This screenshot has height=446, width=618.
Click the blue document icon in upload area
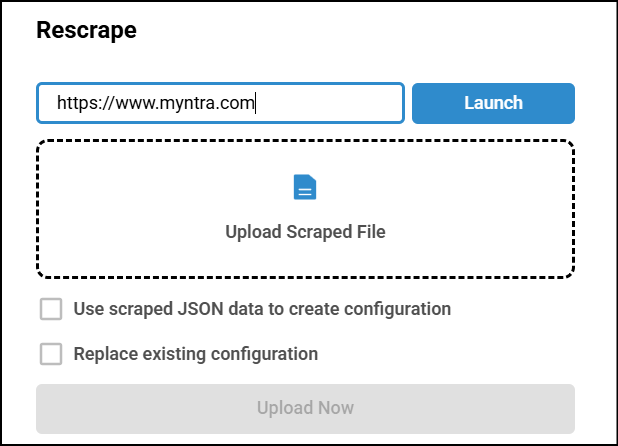(x=305, y=187)
